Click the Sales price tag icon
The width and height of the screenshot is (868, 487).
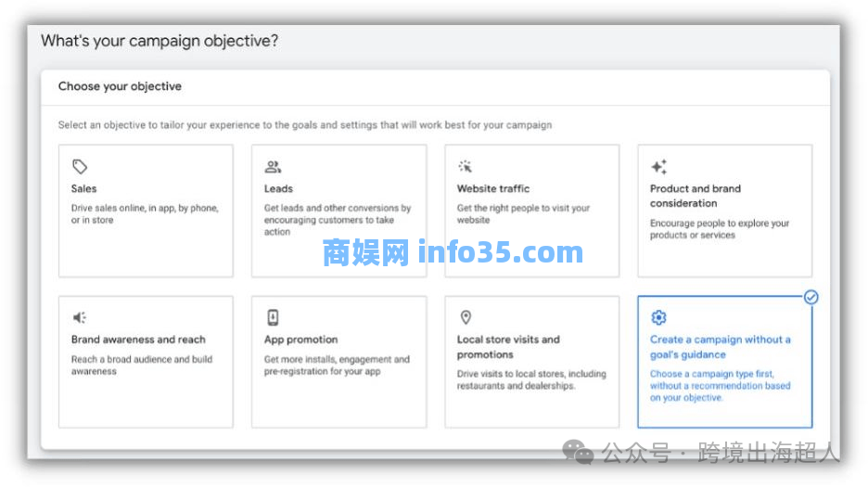pyautogui.click(x=80, y=166)
